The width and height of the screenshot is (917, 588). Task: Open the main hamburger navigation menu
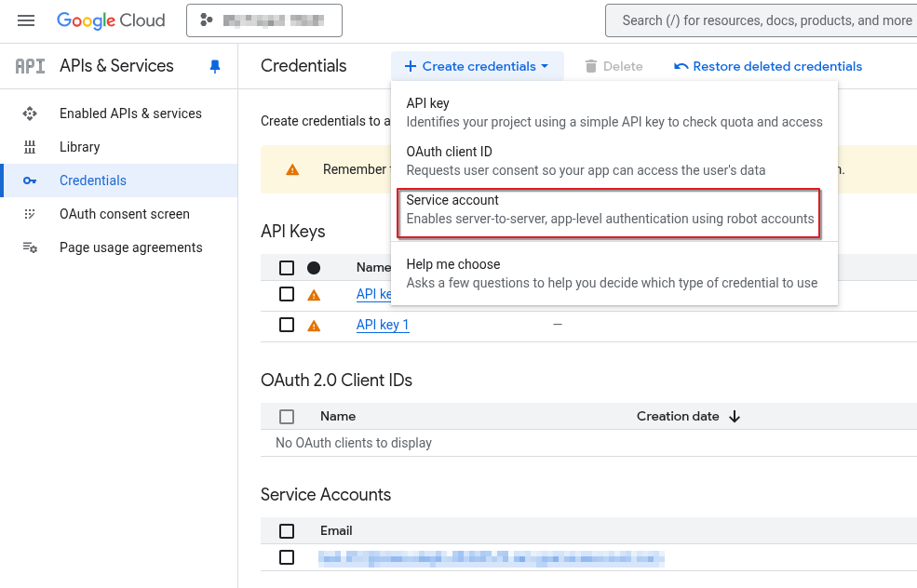26,21
